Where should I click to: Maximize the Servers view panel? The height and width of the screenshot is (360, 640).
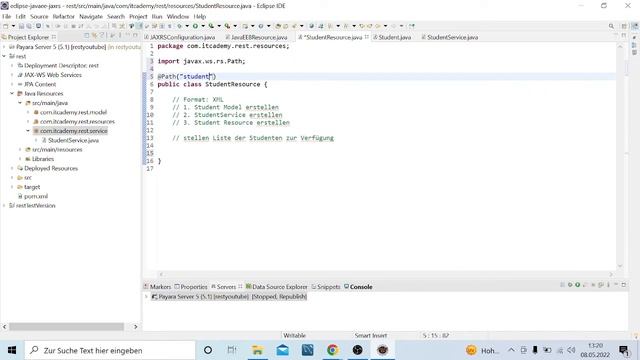pyautogui.click(x=624, y=284)
